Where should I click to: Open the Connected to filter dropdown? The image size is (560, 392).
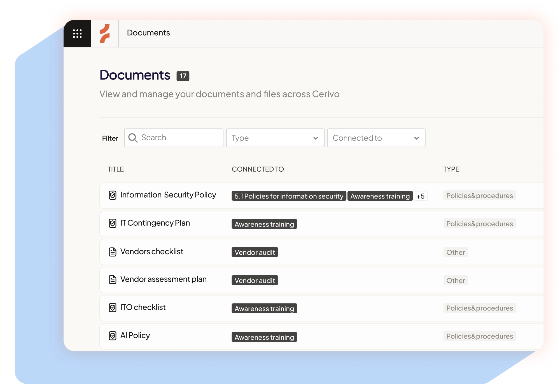(x=376, y=138)
